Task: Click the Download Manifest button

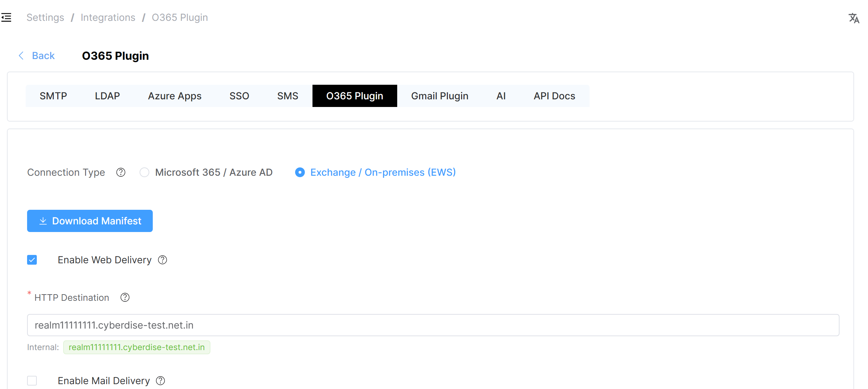Action: (90, 221)
